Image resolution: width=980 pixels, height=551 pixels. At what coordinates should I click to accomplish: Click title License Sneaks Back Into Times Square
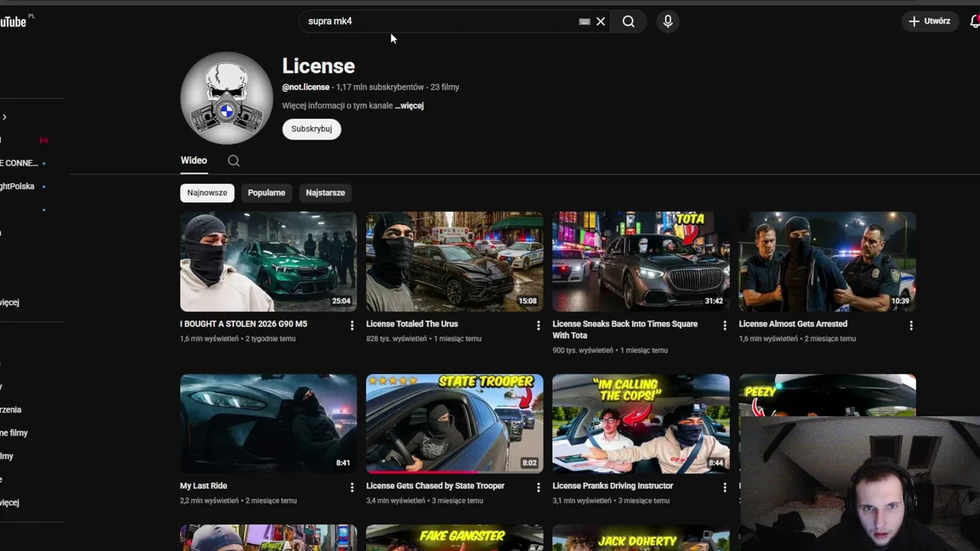pyautogui.click(x=625, y=330)
